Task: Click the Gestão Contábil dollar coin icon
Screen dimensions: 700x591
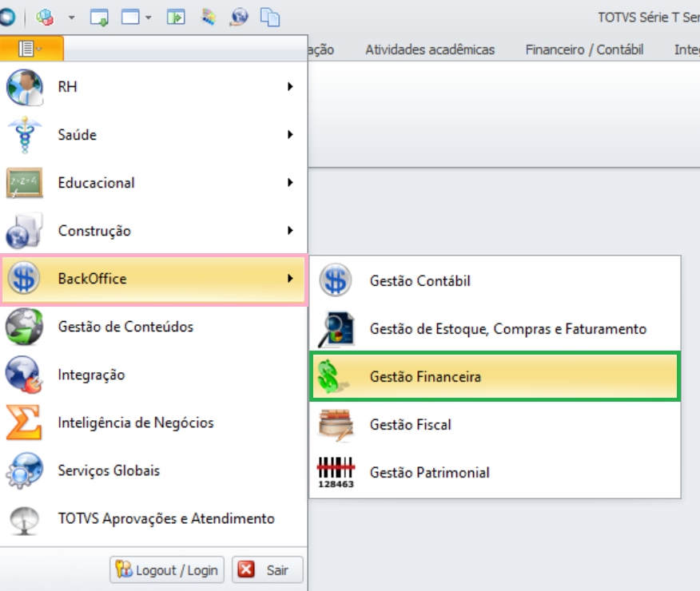Action: click(336, 280)
